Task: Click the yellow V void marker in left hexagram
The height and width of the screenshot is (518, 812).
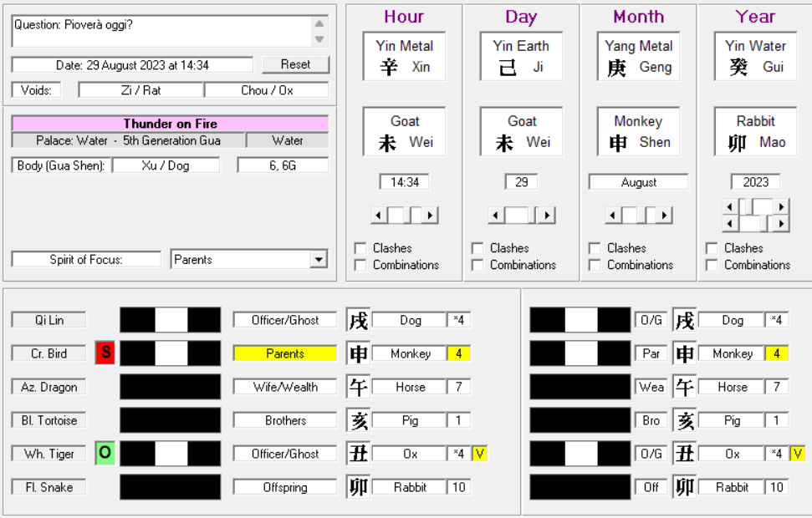Action: tap(479, 454)
